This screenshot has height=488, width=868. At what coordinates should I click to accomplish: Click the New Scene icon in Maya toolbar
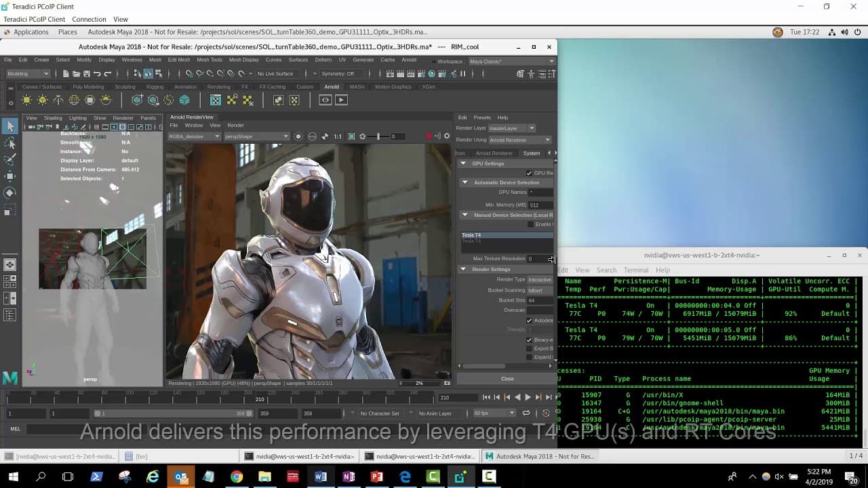click(x=66, y=74)
